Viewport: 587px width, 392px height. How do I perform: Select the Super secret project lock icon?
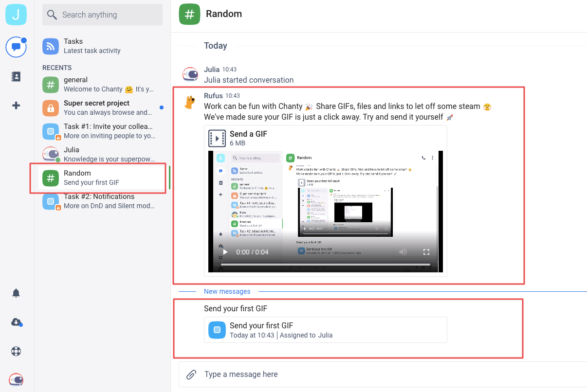coord(51,108)
